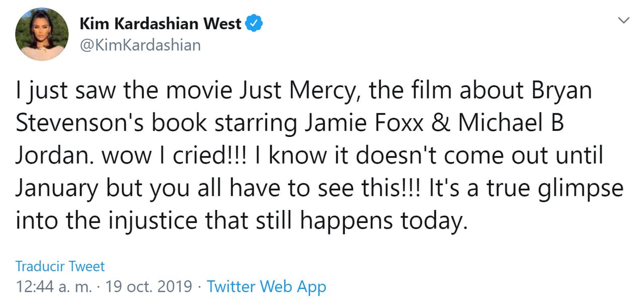Click the Twitter Web App source link

click(x=267, y=286)
